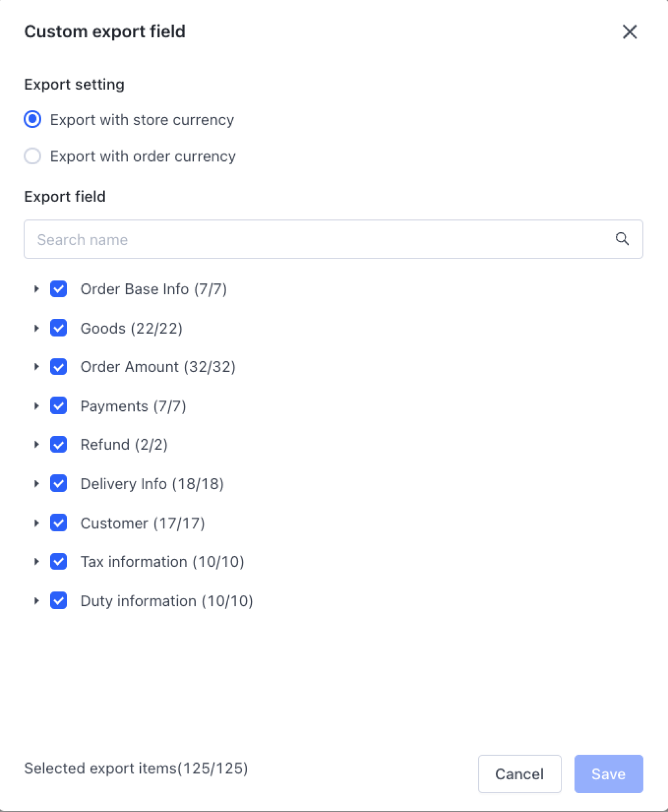
Task: Click the Cancel button
Action: pyautogui.click(x=519, y=774)
